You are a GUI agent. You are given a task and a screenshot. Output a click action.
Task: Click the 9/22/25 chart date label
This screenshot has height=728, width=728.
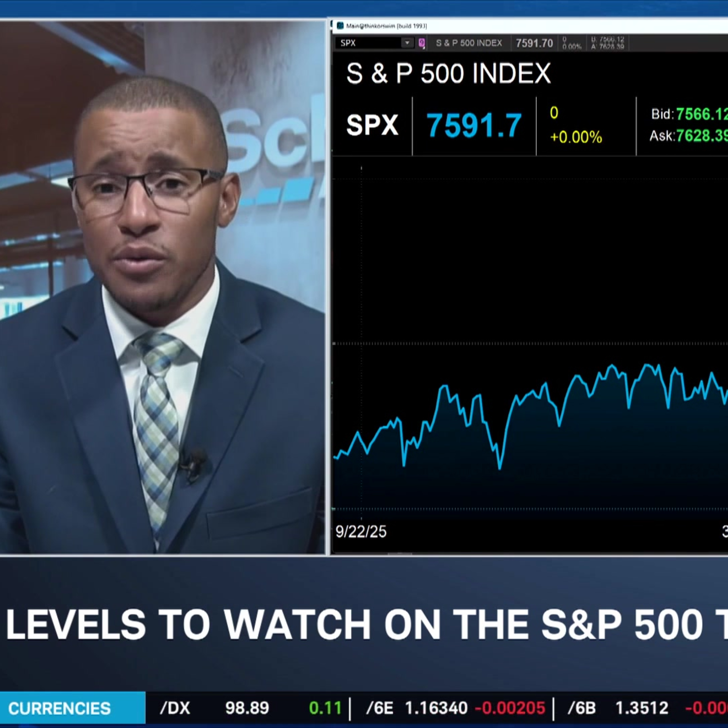coord(361,532)
